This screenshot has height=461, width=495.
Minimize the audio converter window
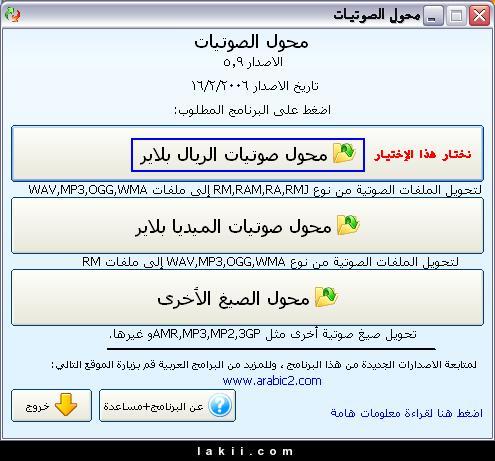pyautogui.click(x=433, y=15)
